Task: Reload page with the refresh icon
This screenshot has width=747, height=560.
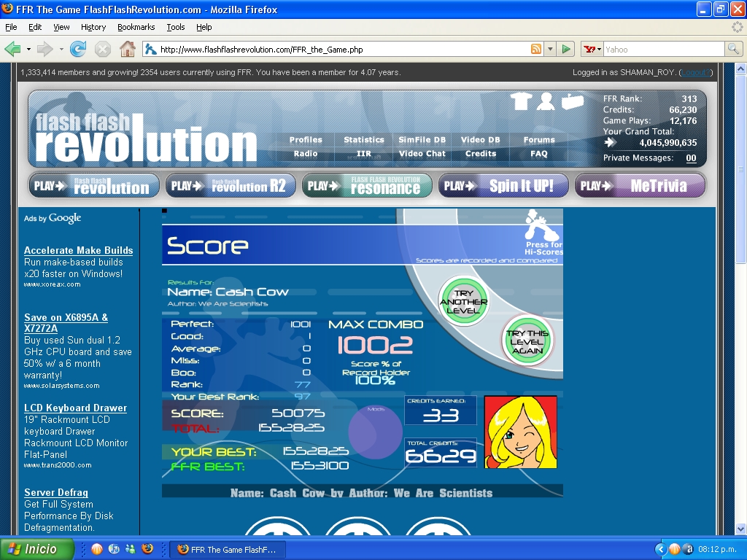Action: [78, 49]
